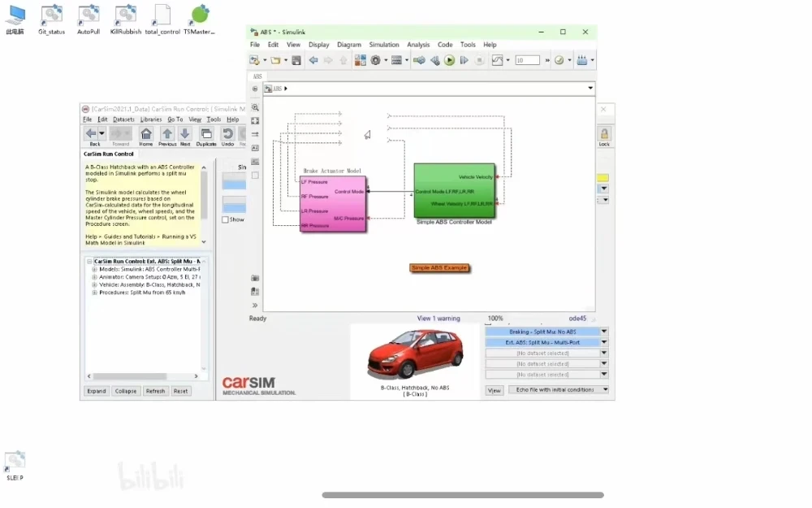Open the Library Browser icon
Image resolution: width=812 pixels, height=508 pixels.
tap(361, 61)
